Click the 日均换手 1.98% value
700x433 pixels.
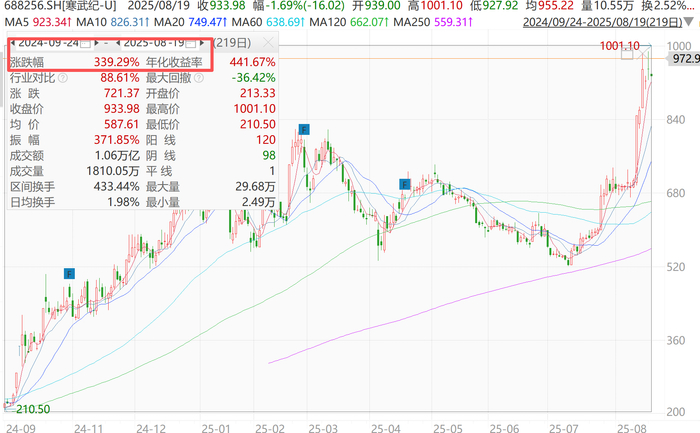[123, 202]
